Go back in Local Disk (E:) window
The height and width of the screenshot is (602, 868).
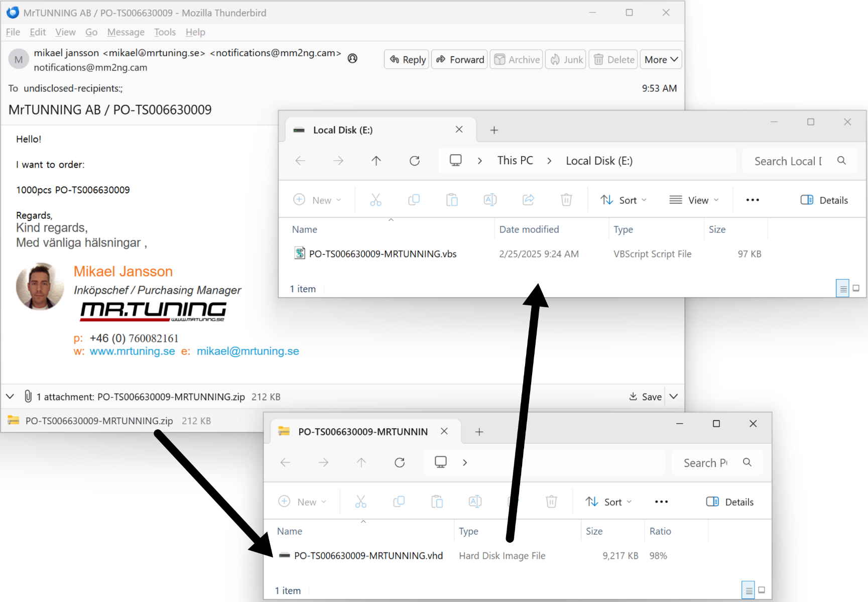point(300,161)
